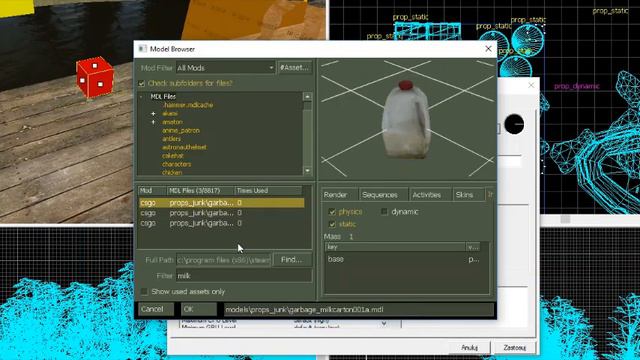Click the Filter field containing milk
This screenshot has height=360, width=640.
tap(244, 276)
